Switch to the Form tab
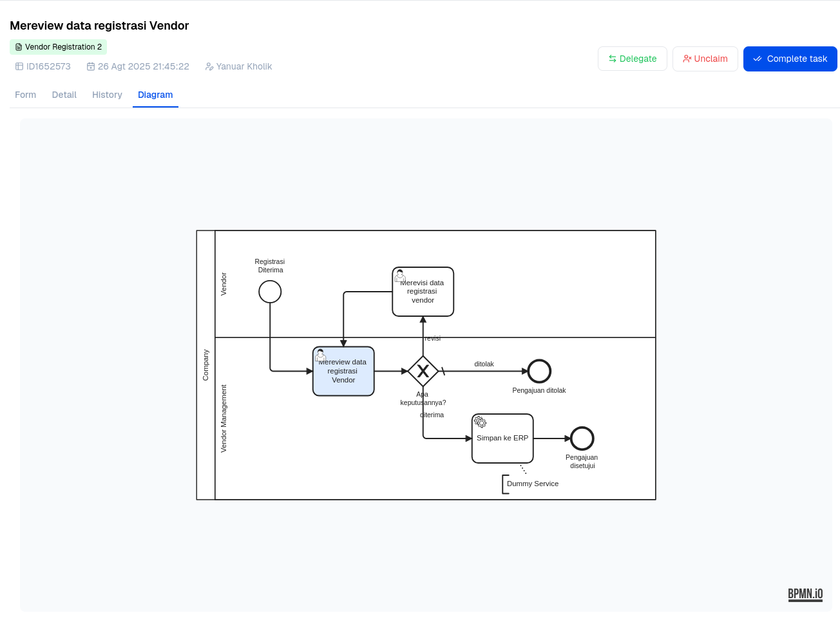The image size is (840, 622). click(x=26, y=95)
